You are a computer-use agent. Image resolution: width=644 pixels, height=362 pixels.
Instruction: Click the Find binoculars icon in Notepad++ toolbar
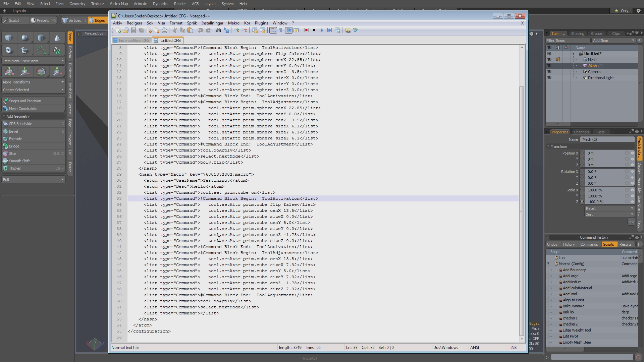tap(218, 31)
